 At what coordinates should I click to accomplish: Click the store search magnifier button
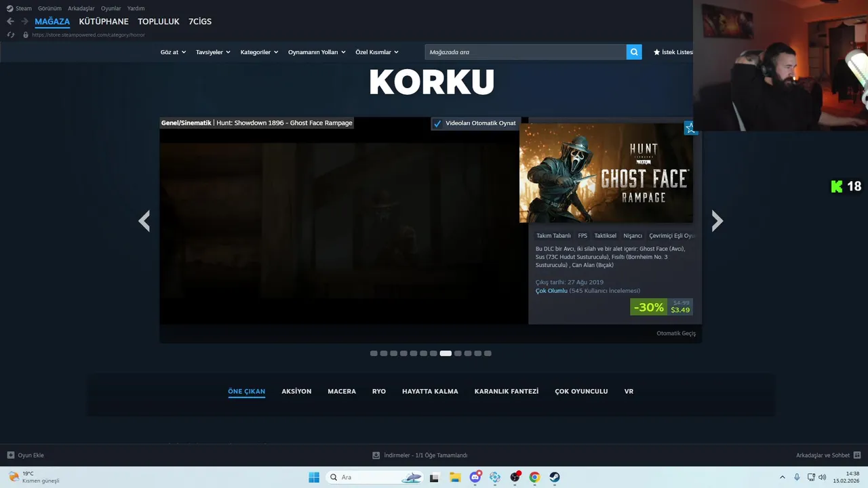pyautogui.click(x=634, y=52)
